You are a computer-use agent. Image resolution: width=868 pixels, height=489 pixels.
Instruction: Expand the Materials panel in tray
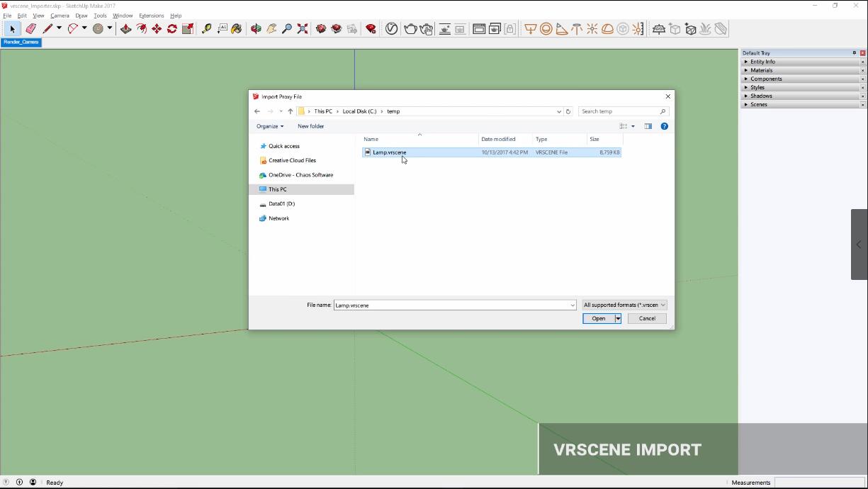pos(762,70)
